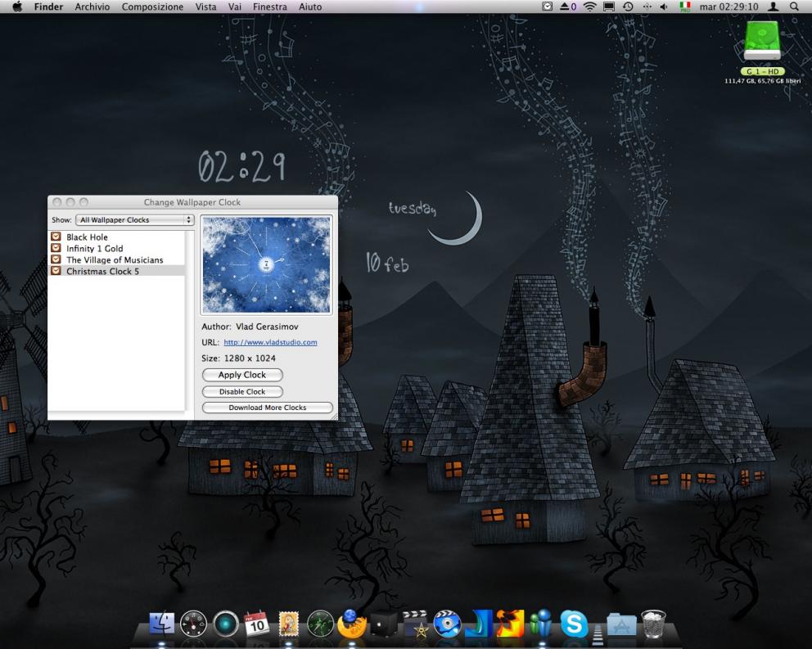Open the volume menu bar icon
This screenshot has width=812, height=649.
click(x=665, y=7)
